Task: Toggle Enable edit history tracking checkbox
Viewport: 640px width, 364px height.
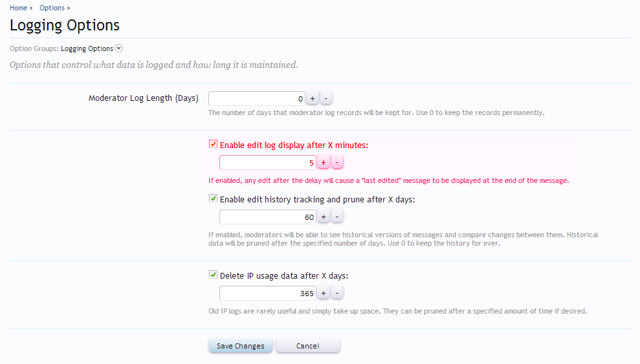Action: 213,198
